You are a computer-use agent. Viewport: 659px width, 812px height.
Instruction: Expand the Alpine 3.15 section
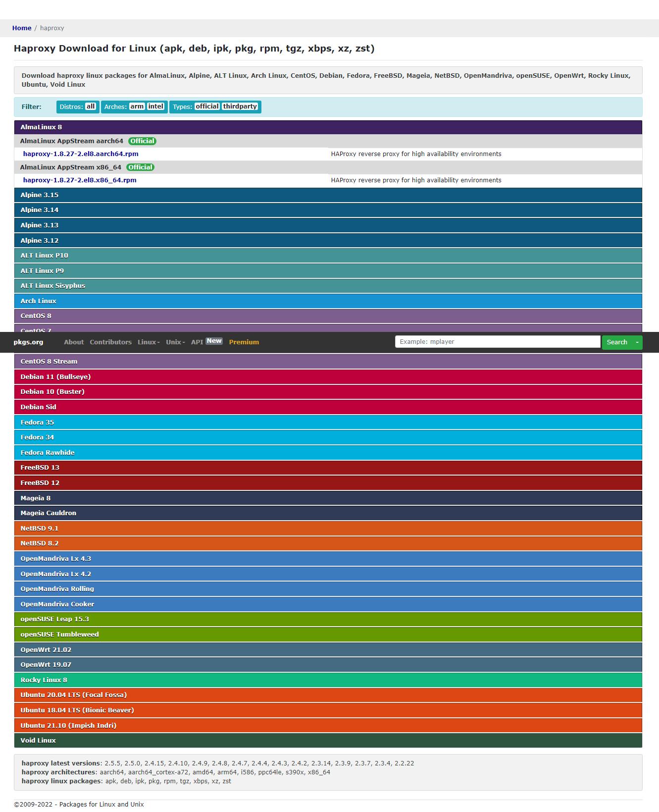pos(328,195)
